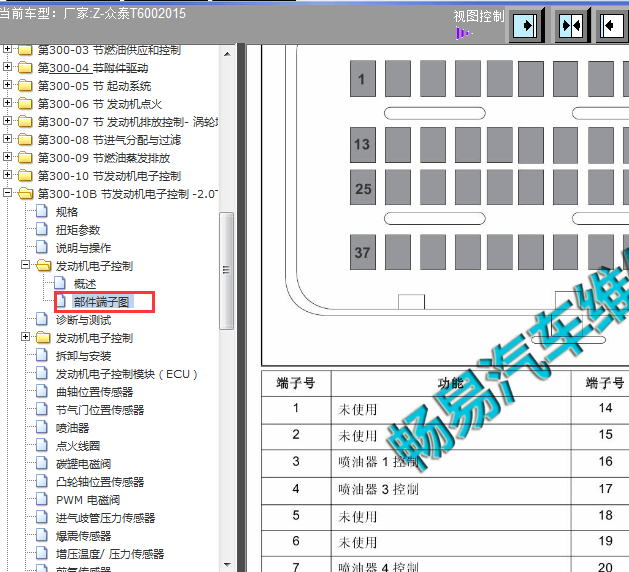Open the 概述 document
Viewport: 629px width, 572px height.
point(85,284)
